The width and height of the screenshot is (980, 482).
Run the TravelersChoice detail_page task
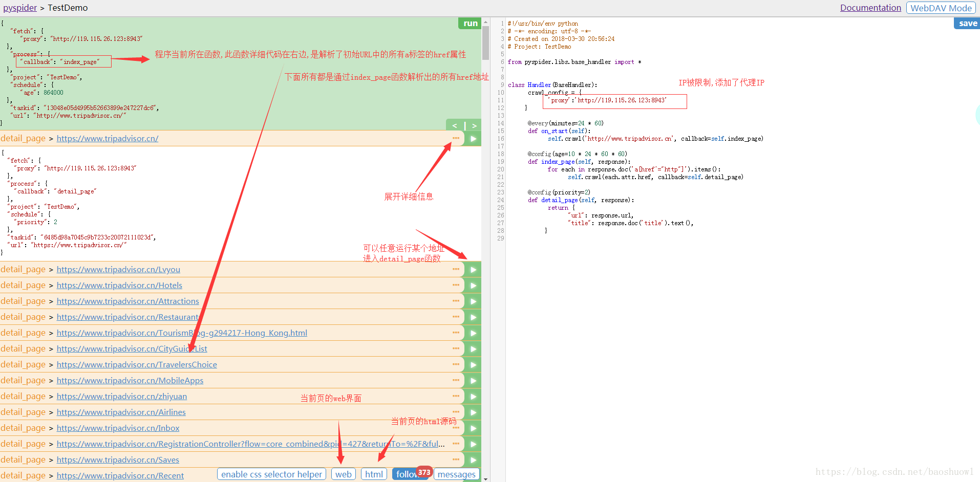(473, 364)
